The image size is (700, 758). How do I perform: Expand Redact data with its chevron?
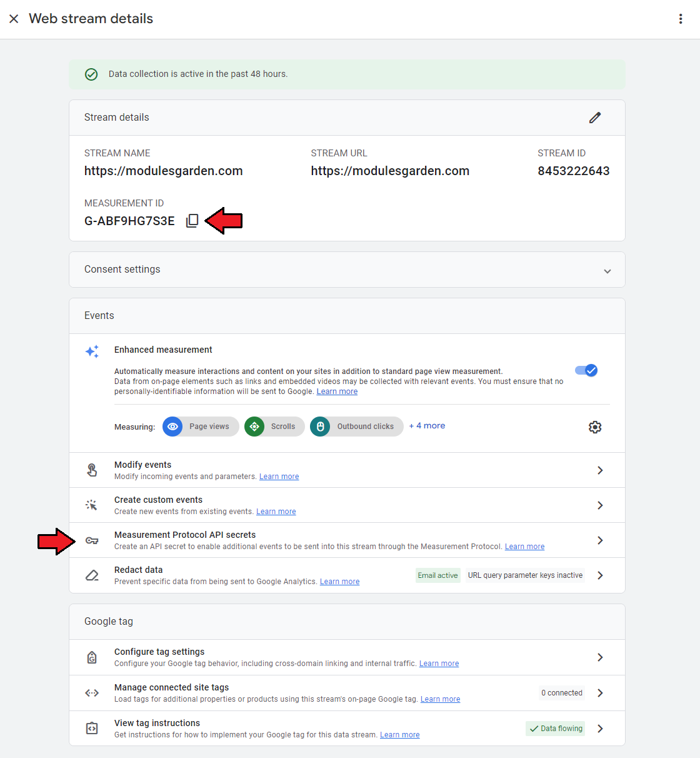coord(600,575)
